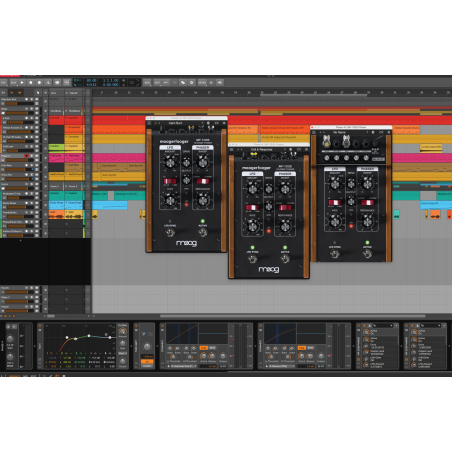The height and width of the screenshot is (452, 452).
Task: Click the Rate knob on right Moog phaser
Action: click(335, 222)
